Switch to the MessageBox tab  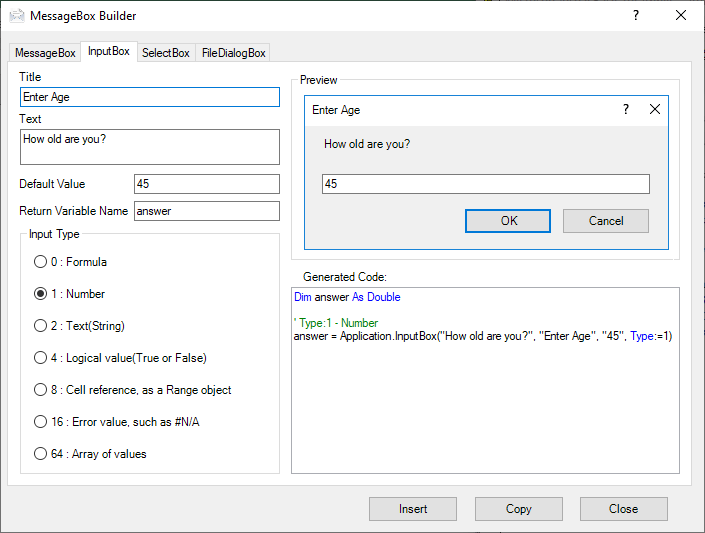(x=45, y=53)
